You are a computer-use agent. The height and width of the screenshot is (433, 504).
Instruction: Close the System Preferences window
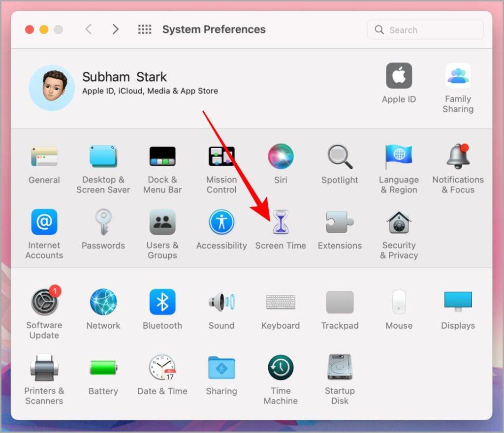(x=30, y=30)
